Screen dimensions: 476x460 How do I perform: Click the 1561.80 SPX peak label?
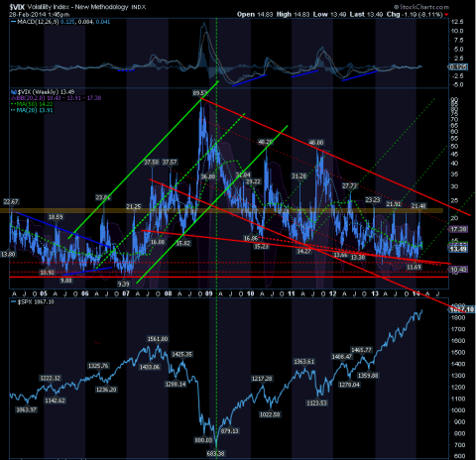click(158, 339)
